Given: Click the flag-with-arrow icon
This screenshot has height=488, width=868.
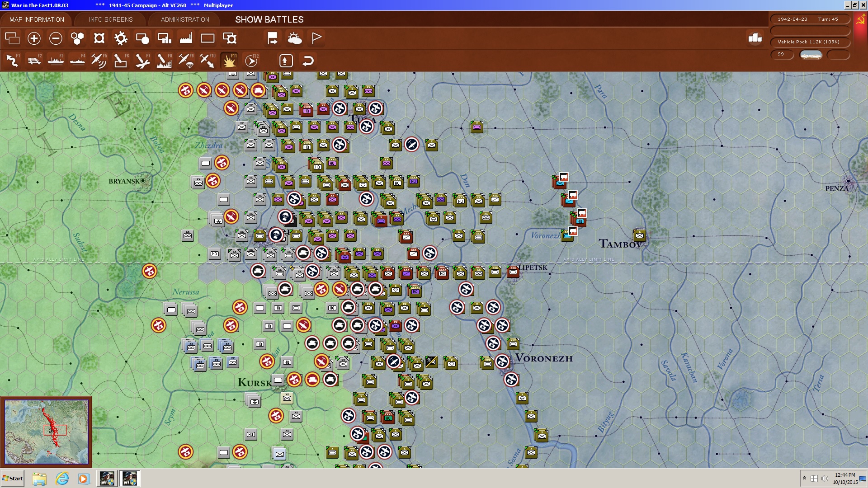Looking at the screenshot, I should (273, 38).
